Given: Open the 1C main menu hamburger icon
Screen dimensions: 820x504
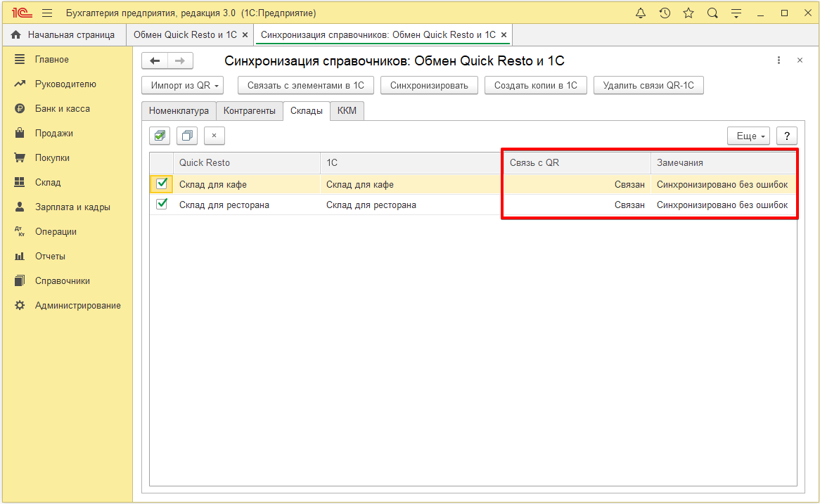Looking at the screenshot, I should pyautogui.click(x=47, y=13).
